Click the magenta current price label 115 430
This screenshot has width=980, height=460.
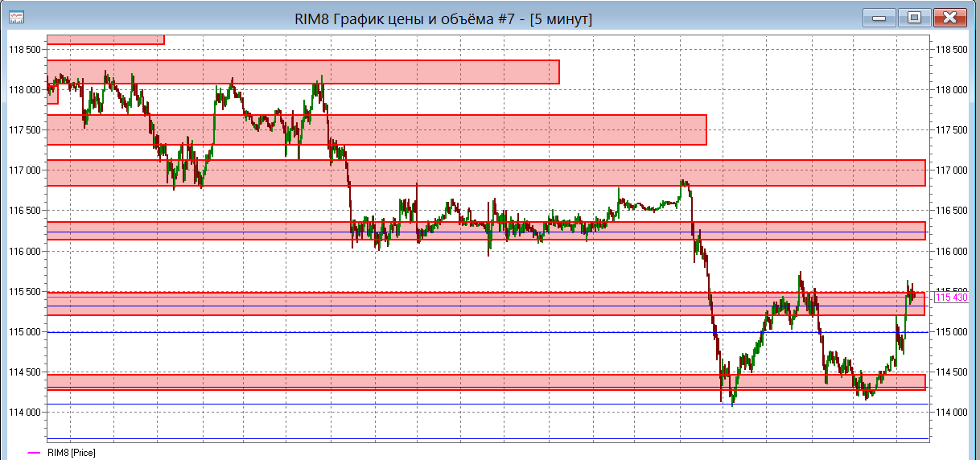point(952,298)
